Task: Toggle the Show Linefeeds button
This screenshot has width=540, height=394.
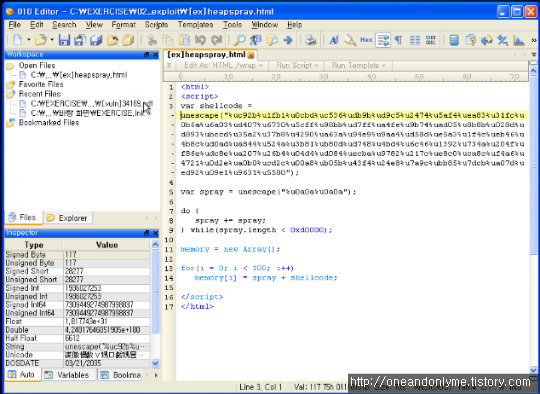Action: [383, 40]
